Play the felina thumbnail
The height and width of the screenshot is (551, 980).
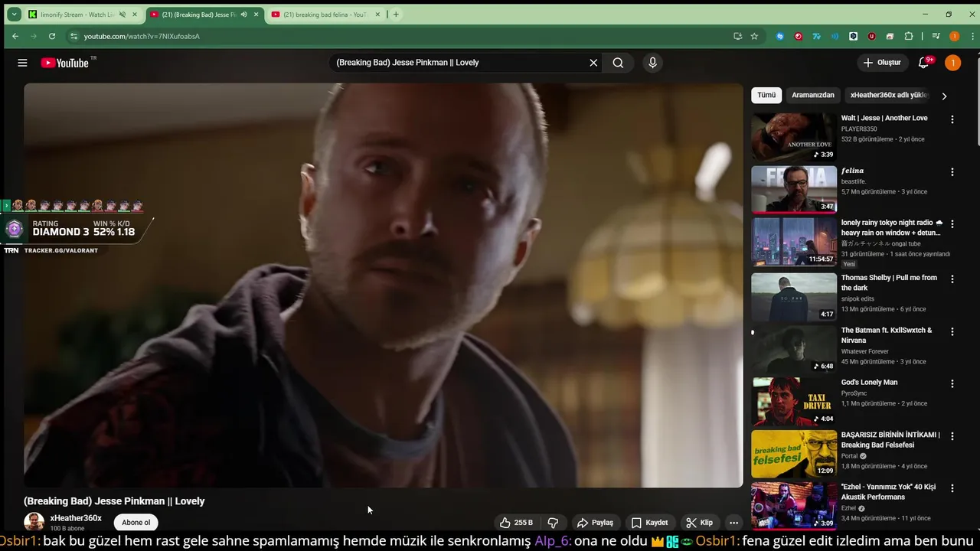794,190
